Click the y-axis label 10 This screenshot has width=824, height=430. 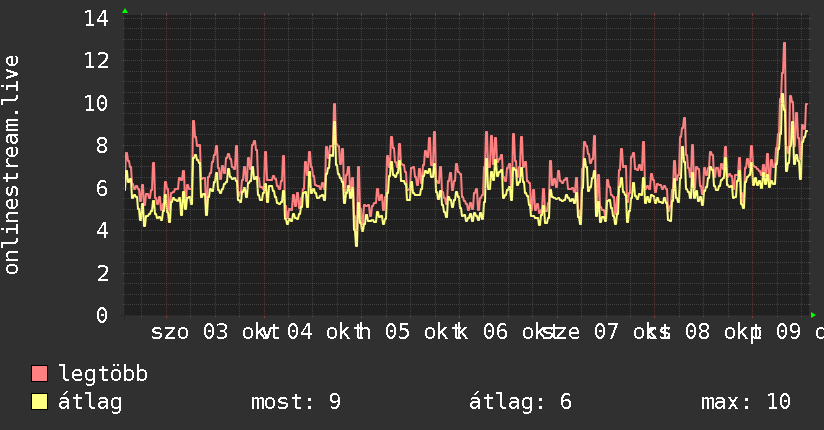pyautogui.click(x=97, y=103)
